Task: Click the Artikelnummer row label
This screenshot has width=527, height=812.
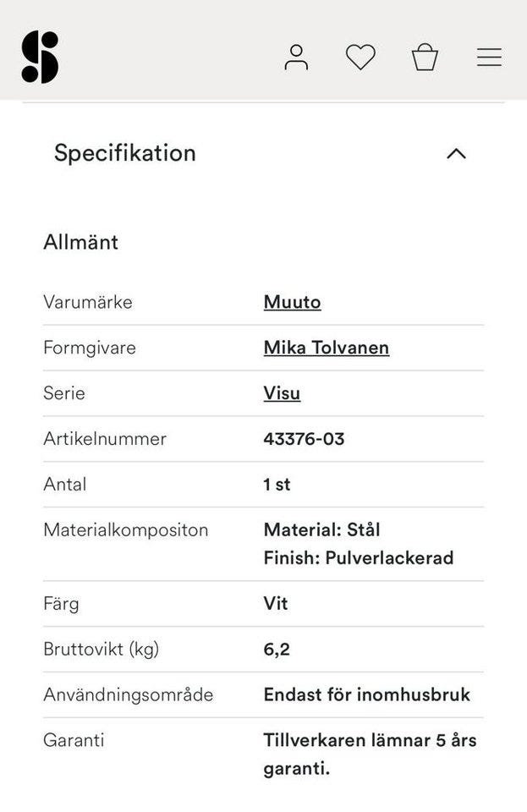Action: click(105, 439)
